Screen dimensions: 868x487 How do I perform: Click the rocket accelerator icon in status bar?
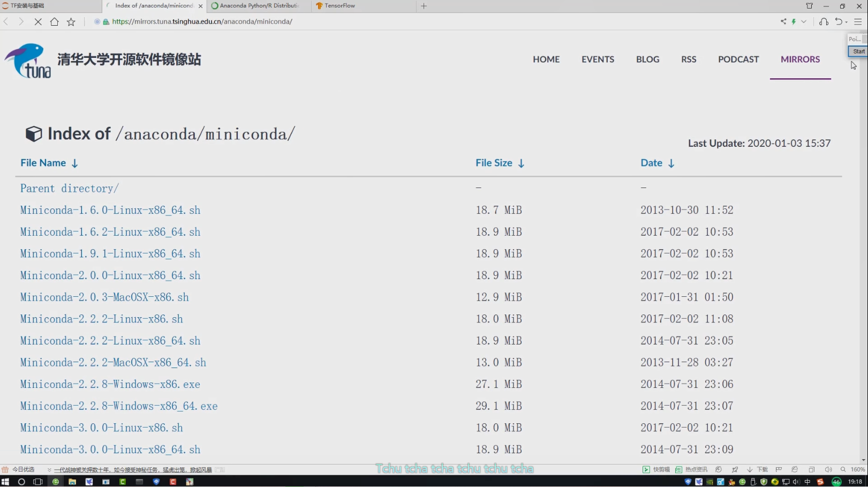tap(735, 469)
